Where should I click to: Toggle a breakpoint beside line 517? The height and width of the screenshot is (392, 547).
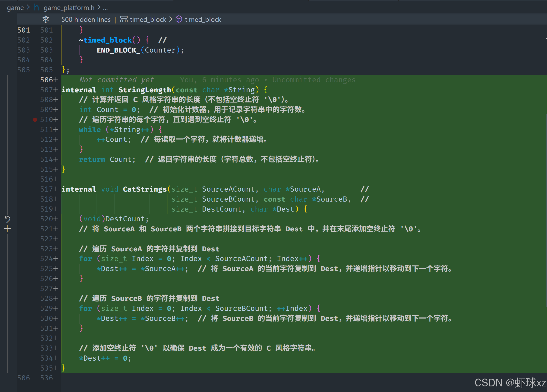(x=35, y=189)
